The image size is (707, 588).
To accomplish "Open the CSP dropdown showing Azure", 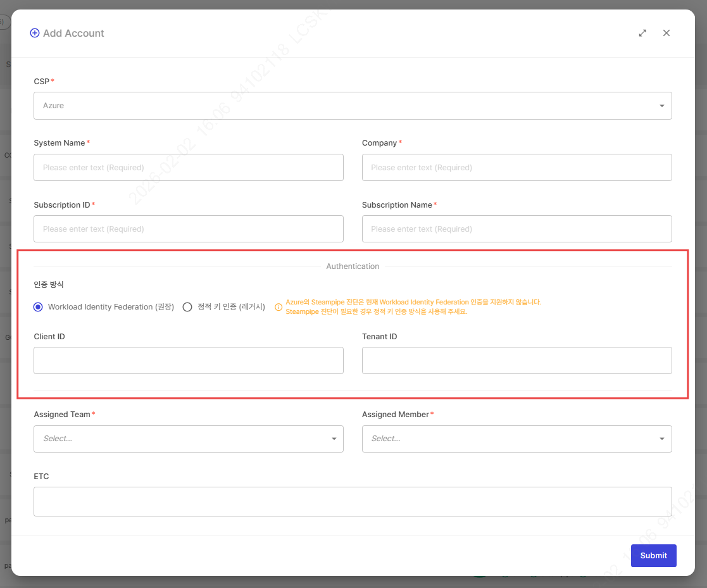I will pos(353,106).
